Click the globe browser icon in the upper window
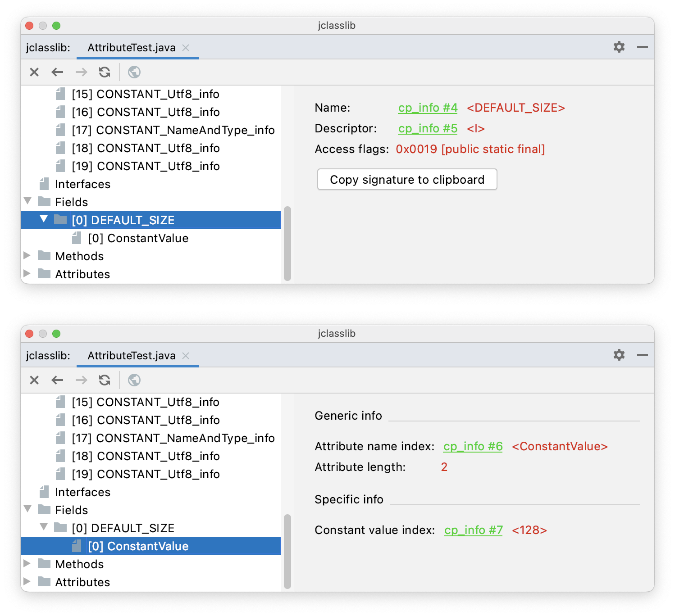This screenshot has height=616, width=675. (x=134, y=72)
